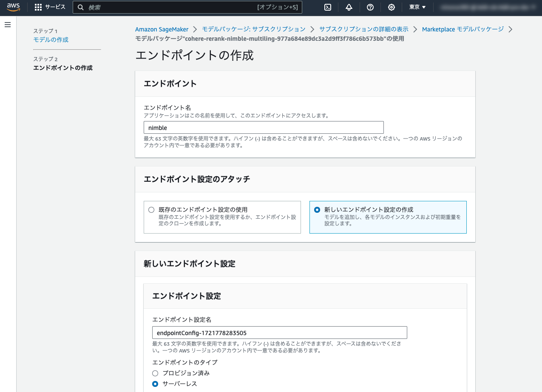Image resolution: width=542 pixels, height=392 pixels.
Task: Open サブスクリプションの詳細の表示 breadcrumb
Action: click(364, 29)
